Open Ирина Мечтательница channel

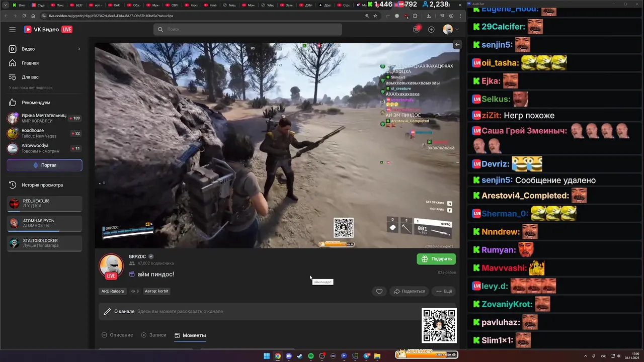[44, 118]
